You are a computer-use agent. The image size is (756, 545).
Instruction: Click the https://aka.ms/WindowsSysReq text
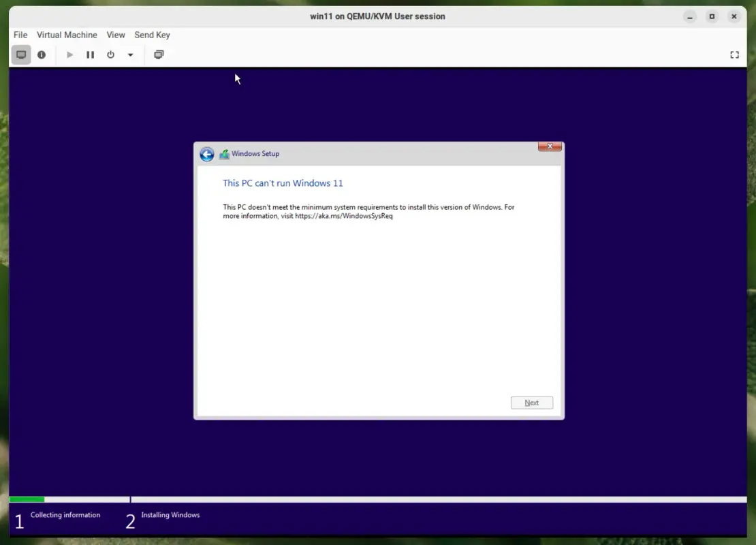point(344,216)
